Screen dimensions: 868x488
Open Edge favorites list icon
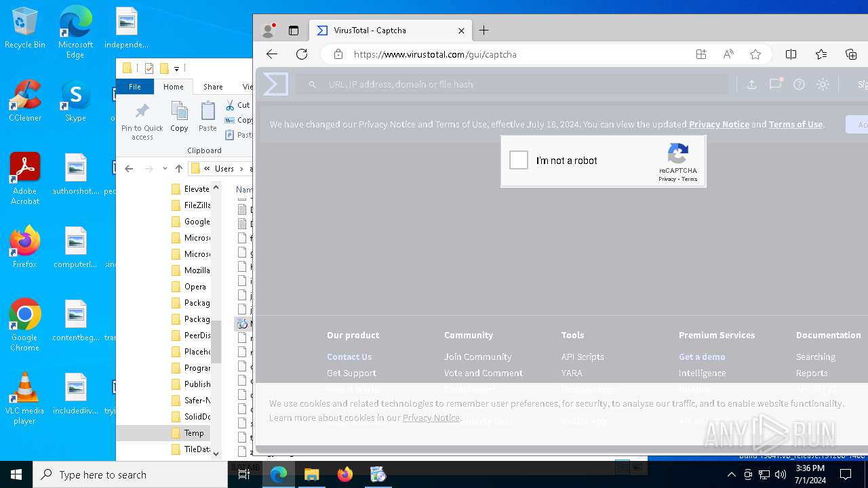821,54
